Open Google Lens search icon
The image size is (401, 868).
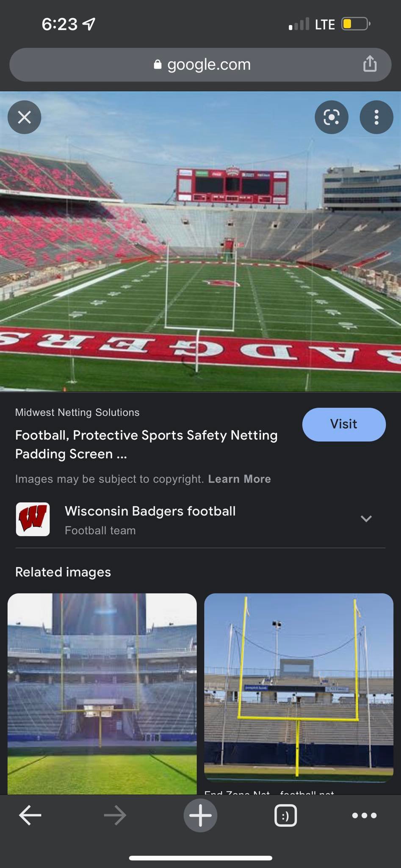pos(332,117)
